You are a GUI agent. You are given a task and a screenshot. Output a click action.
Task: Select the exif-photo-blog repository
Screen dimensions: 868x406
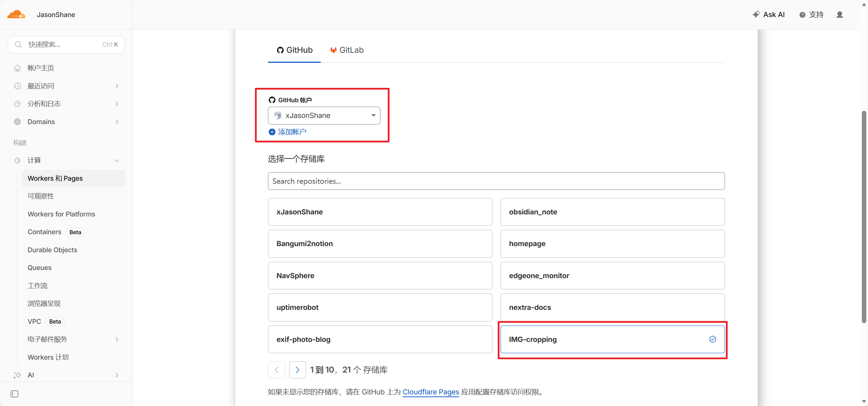(x=380, y=339)
